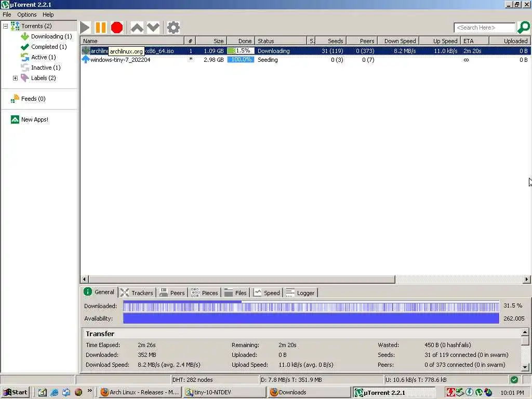Switch to the Peers tab

click(x=172, y=293)
